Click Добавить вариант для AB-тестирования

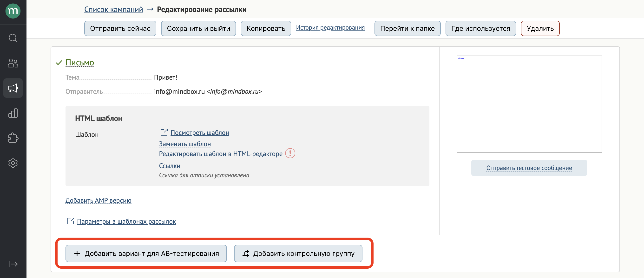[146, 253]
